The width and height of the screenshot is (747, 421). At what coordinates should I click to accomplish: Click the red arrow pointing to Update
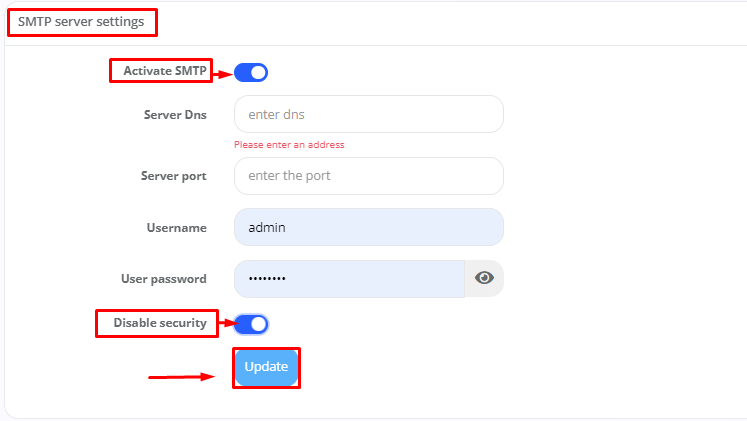coord(181,377)
